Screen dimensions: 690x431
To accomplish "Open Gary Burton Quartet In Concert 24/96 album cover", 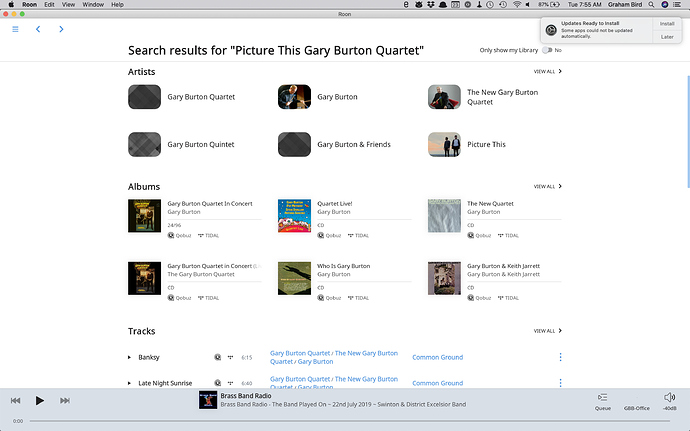I will 144,216.
